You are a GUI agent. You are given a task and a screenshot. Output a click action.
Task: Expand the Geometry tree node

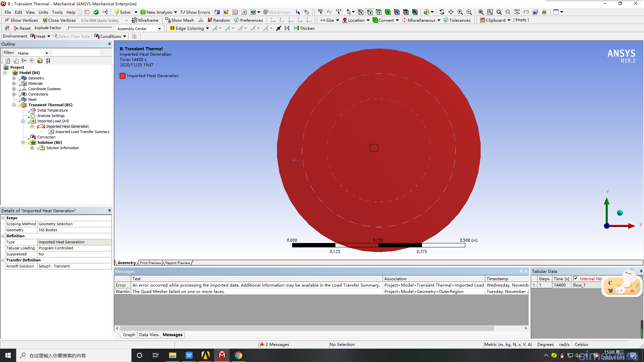[x=14, y=78]
